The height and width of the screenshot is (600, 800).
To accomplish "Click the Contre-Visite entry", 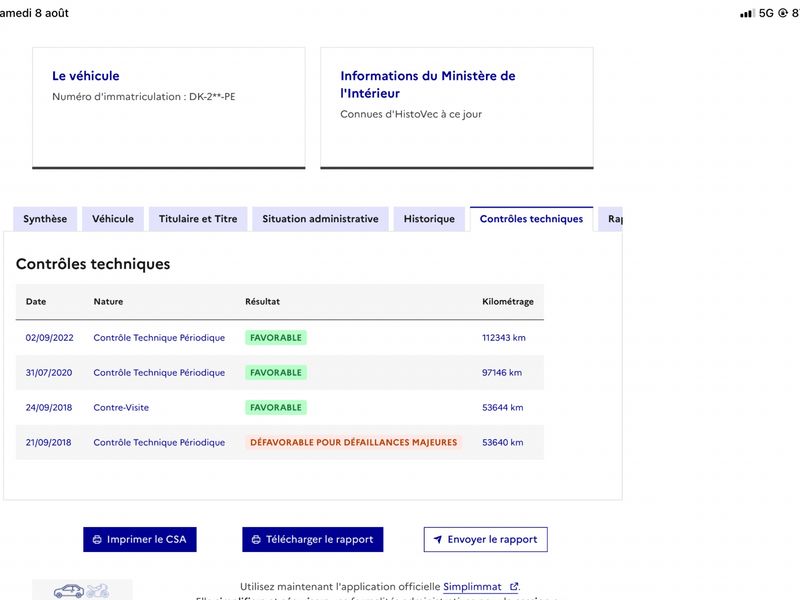I will point(121,408).
